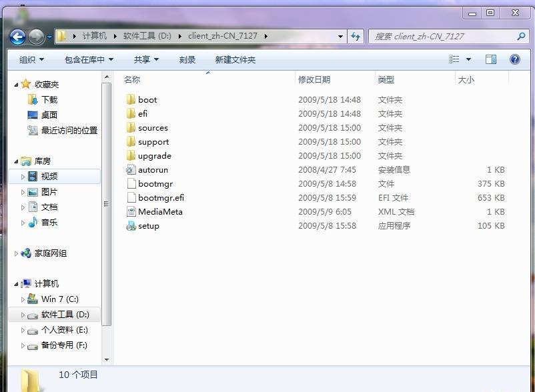Select the boot folder icon

coord(131,99)
